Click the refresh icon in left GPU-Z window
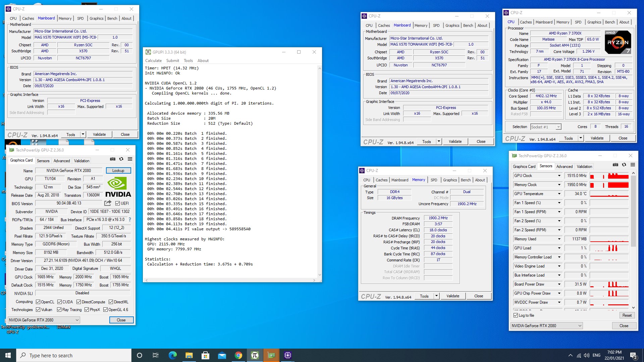This screenshot has width=644, height=362. [121, 159]
